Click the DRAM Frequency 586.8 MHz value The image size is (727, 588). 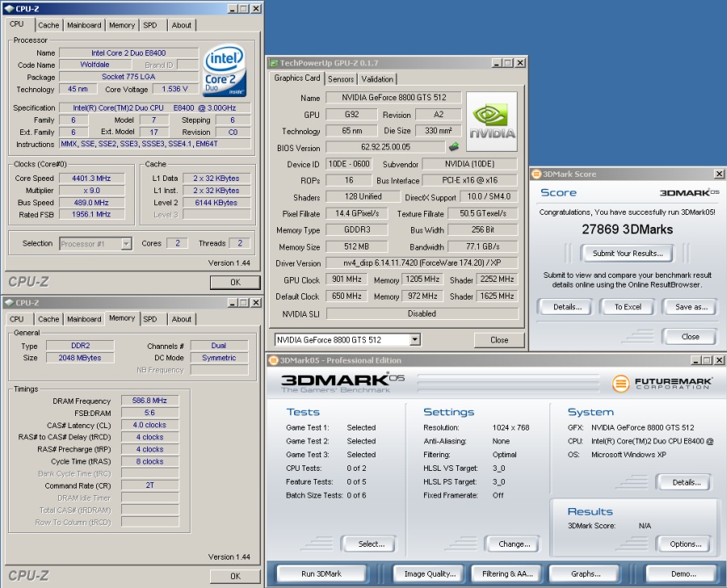149,401
